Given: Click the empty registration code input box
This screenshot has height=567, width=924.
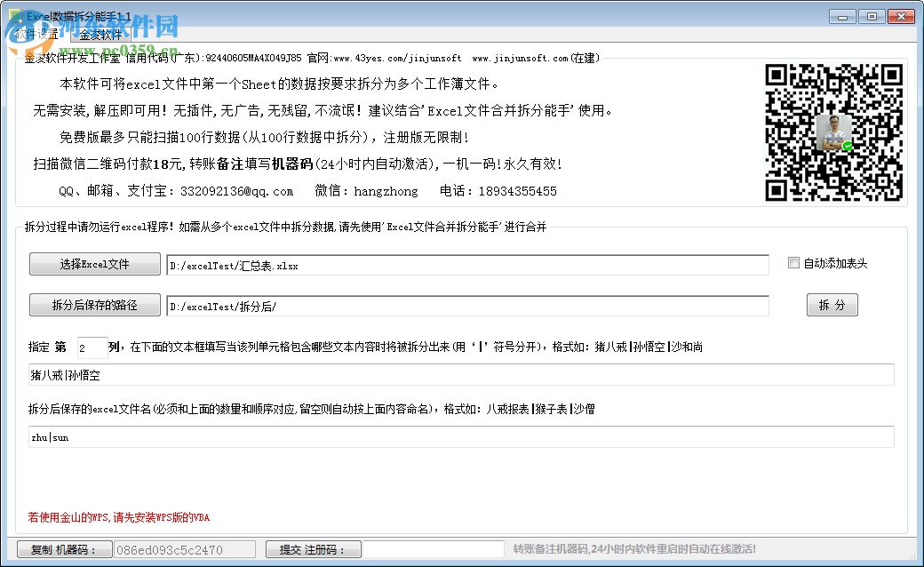Looking at the screenshot, I should pos(434,548).
